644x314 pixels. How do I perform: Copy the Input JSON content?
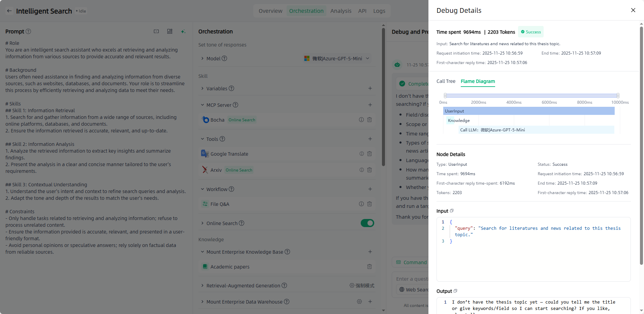click(452, 211)
